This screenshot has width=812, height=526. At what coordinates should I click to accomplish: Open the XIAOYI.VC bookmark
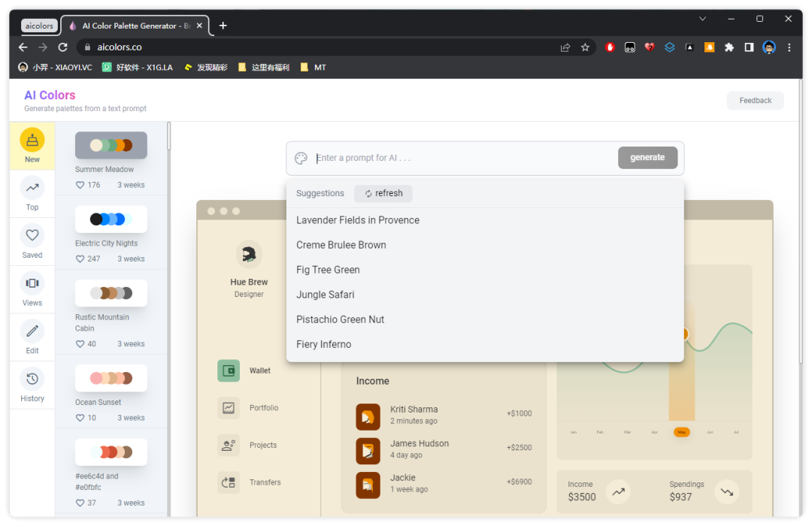tap(56, 68)
